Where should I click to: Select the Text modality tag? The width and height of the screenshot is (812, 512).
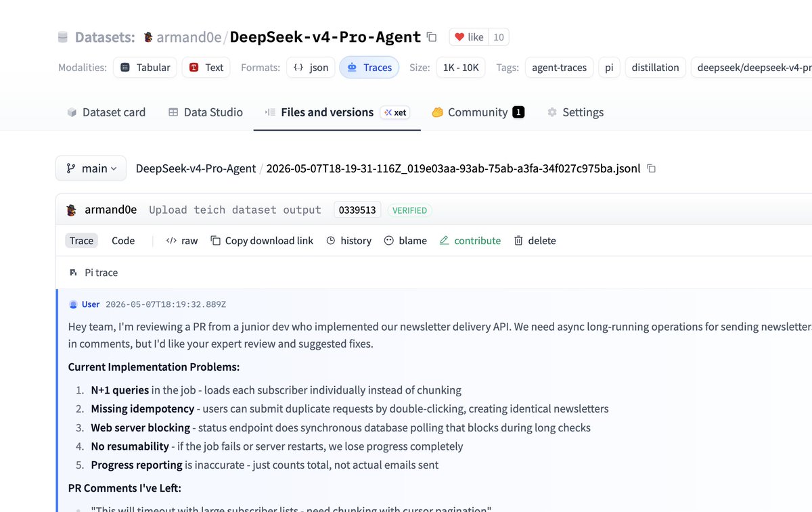click(206, 68)
